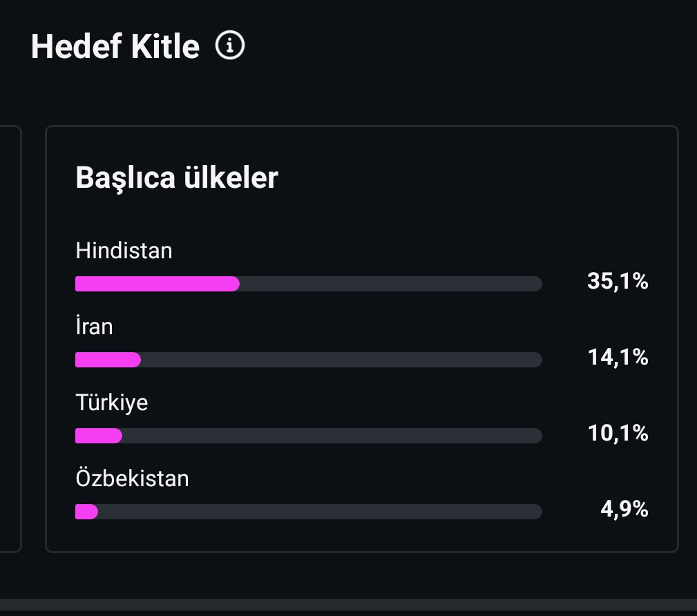Image resolution: width=697 pixels, height=616 pixels.
Task: Click the 35,1% percentage value
Action: (618, 281)
